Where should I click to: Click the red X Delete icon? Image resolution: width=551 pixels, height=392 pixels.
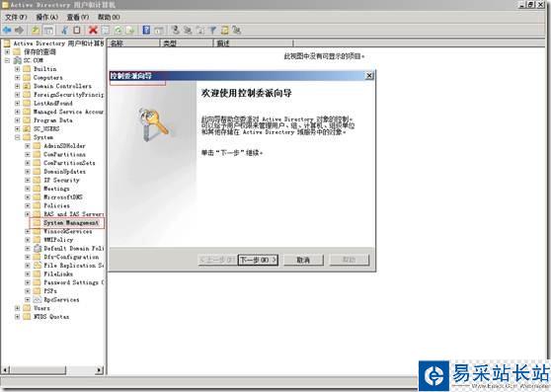coord(93,31)
